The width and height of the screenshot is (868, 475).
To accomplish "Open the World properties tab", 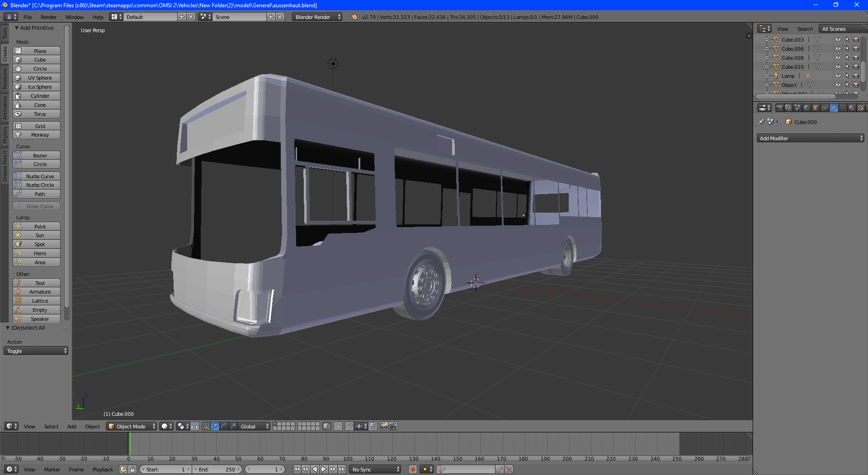I will 807,108.
